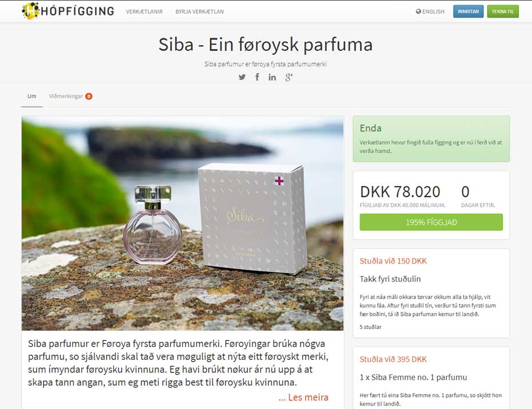Click the zero comments count badge
This screenshot has height=409, width=532.
(89, 97)
